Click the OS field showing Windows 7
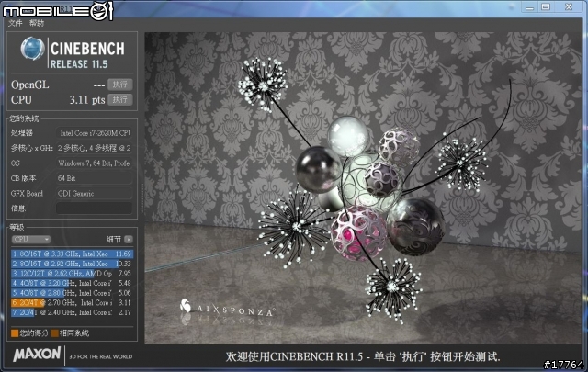 (94, 163)
